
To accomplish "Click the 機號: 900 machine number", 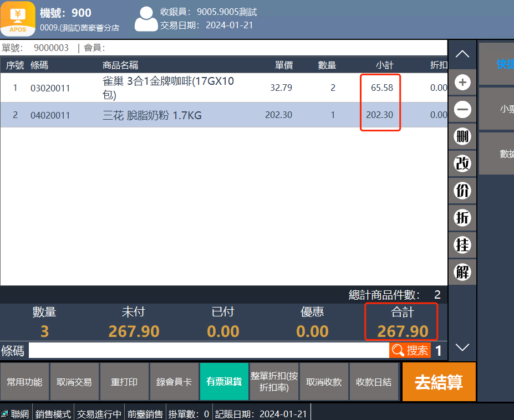I will click(65, 13).
